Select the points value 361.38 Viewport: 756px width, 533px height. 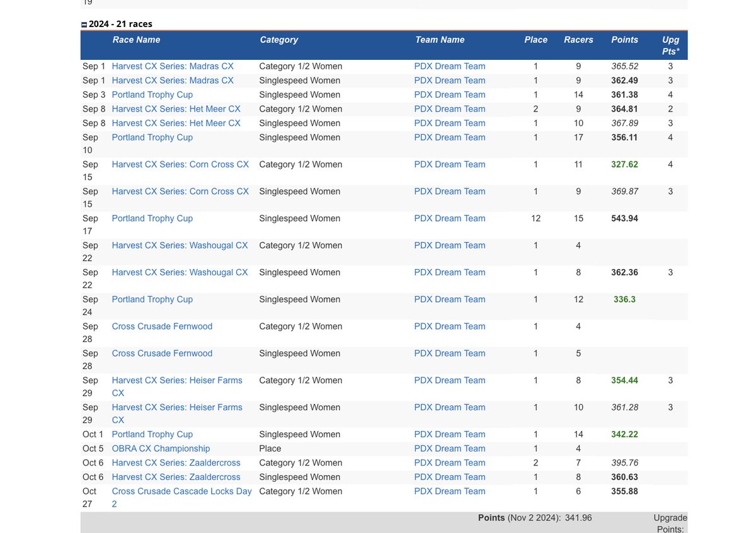point(625,95)
